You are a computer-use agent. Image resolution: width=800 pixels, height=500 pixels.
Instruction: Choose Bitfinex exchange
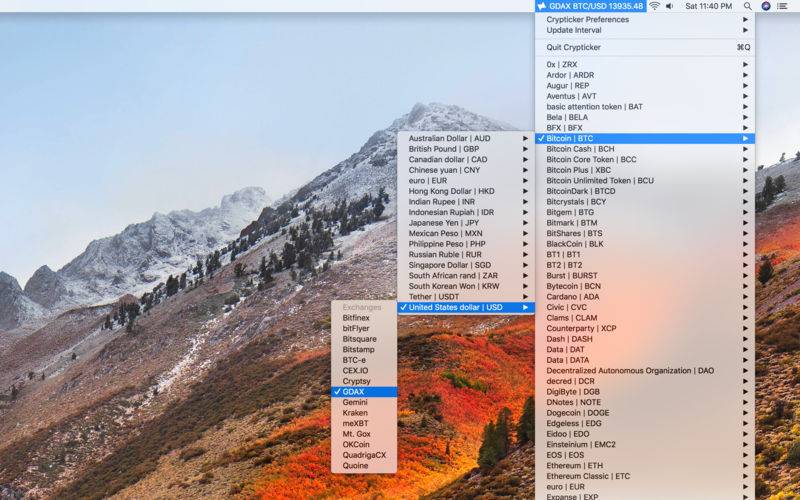[x=364, y=318]
